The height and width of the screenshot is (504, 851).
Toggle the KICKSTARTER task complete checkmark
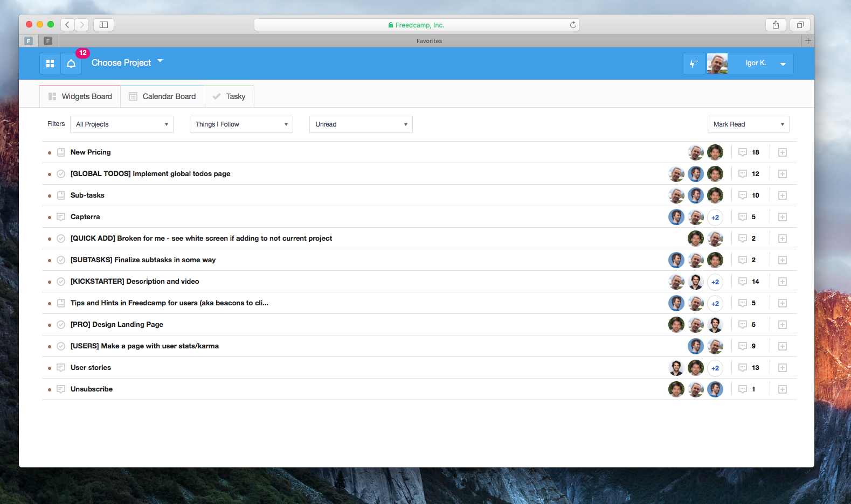tap(61, 282)
